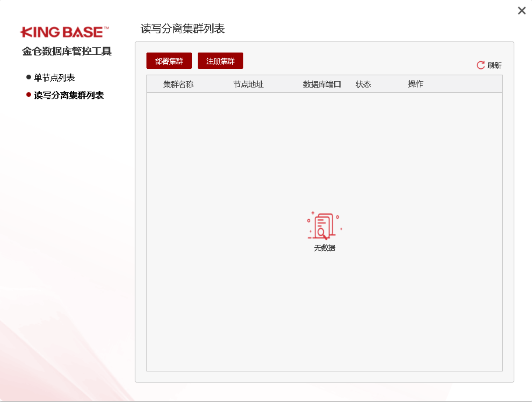
Task: Click the KINGBASE logo
Action: coord(64,32)
